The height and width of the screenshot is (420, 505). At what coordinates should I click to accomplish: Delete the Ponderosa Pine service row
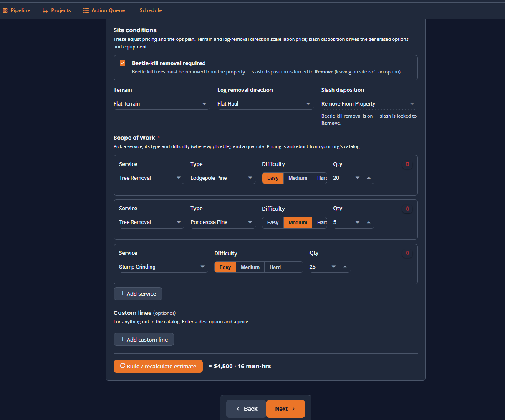(x=407, y=209)
